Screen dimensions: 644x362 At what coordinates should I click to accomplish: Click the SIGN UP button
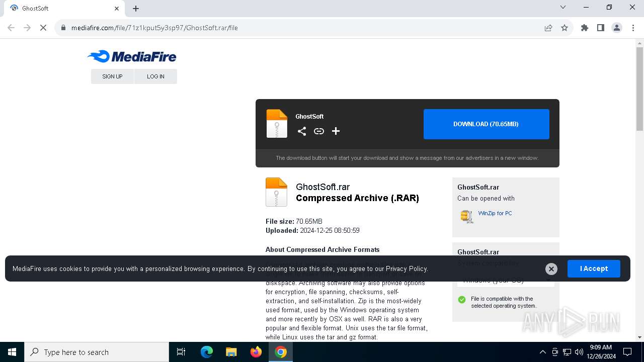(x=112, y=76)
